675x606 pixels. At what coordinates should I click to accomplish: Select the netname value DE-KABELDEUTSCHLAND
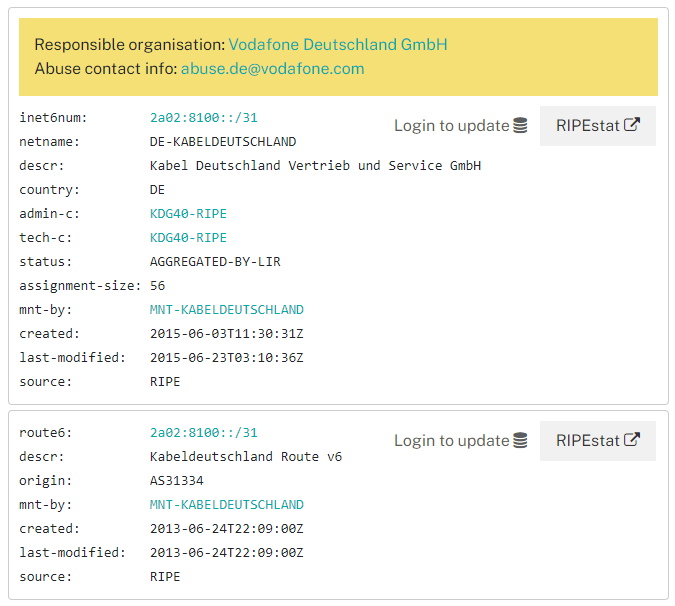[223, 142]
